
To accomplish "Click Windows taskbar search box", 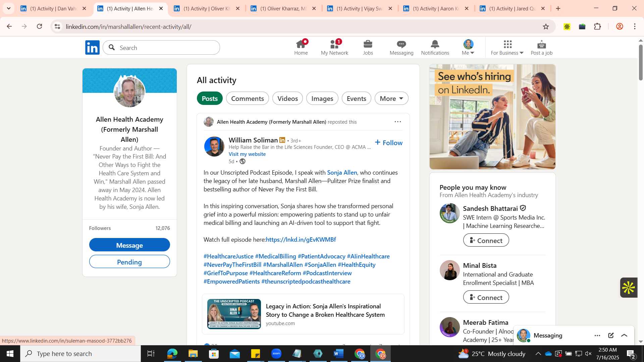I will [x=80, y=354].
